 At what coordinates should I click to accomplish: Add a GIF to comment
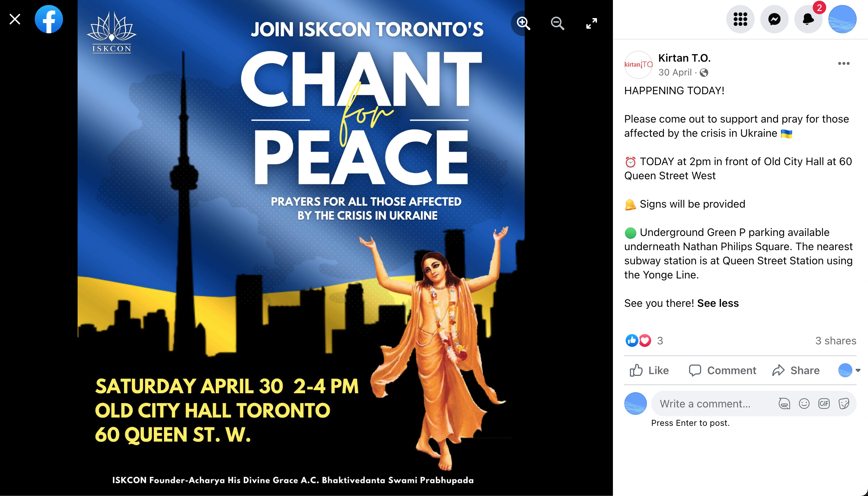point(824,404)
